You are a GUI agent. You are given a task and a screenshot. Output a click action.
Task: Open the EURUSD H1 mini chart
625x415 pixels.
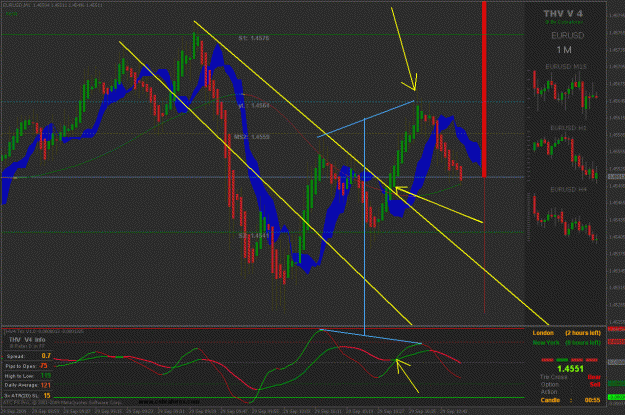click(x=565, y=157)
